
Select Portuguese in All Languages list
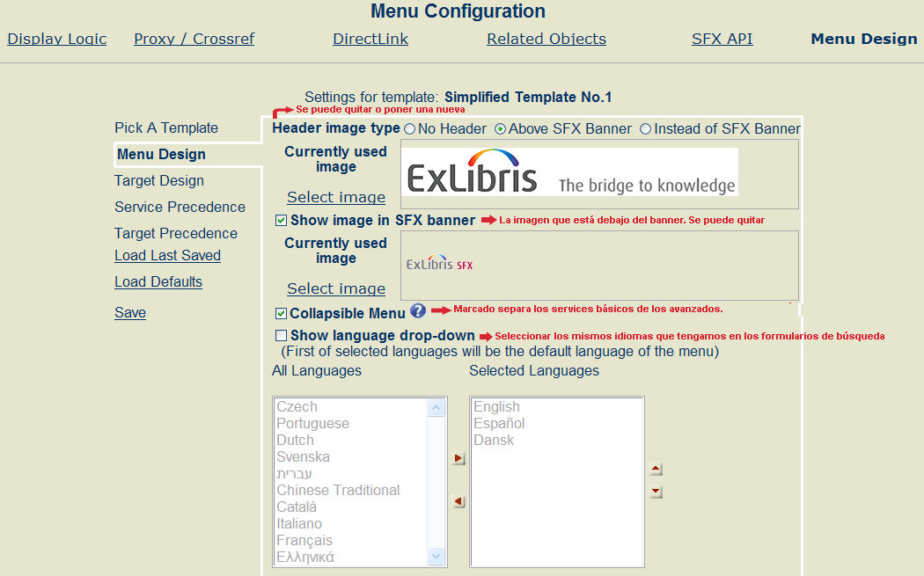(x=313, y=424)
